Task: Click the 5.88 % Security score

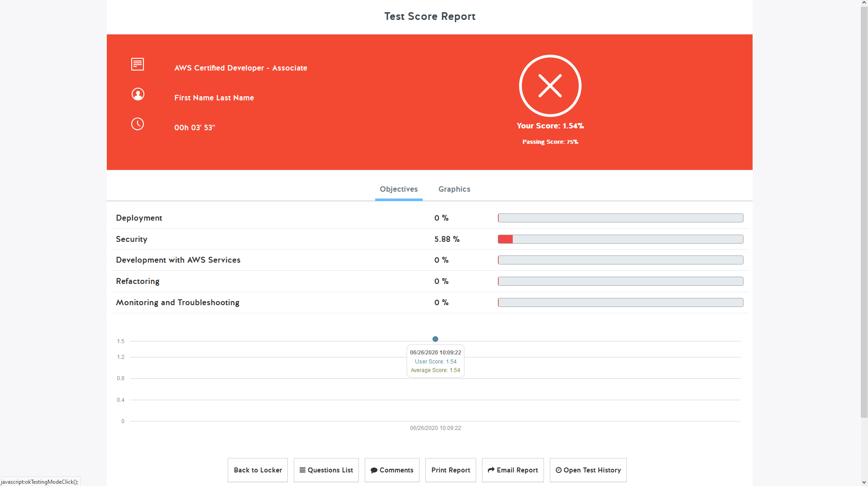Action: 447,239
